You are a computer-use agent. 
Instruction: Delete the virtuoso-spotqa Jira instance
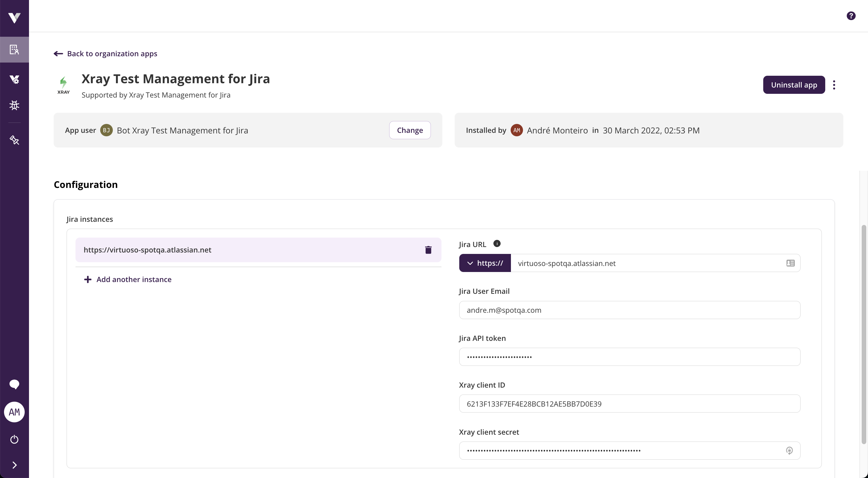tap(428, 250)
